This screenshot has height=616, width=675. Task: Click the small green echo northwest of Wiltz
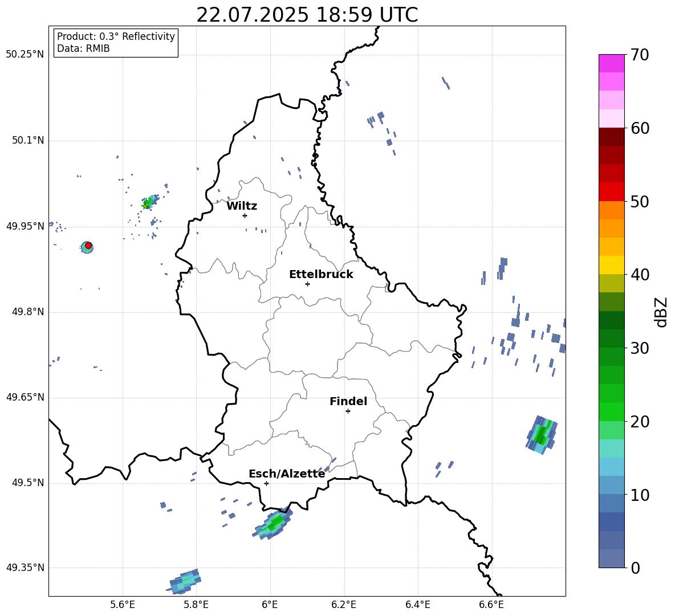pyautogui.click(x=149, y=202)
